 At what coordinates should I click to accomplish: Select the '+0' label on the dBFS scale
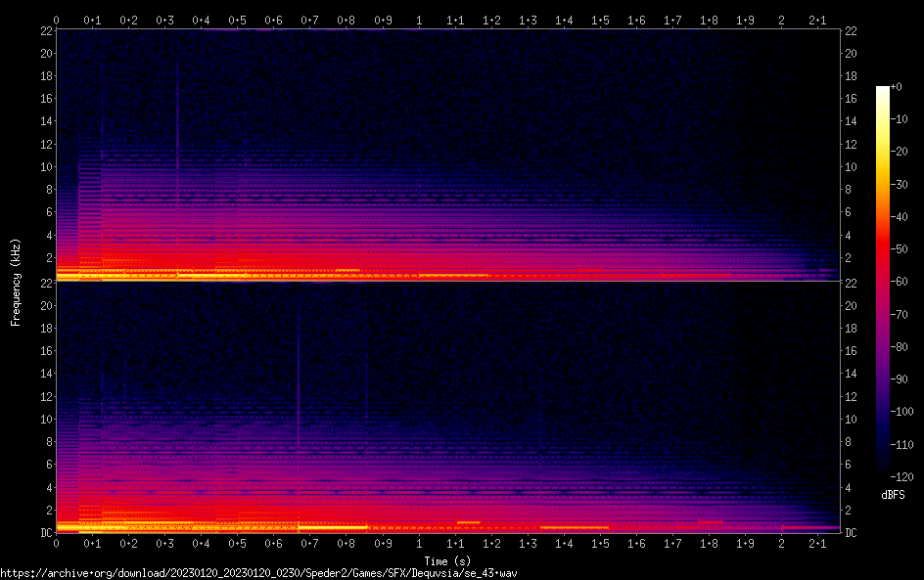point(897,87)
